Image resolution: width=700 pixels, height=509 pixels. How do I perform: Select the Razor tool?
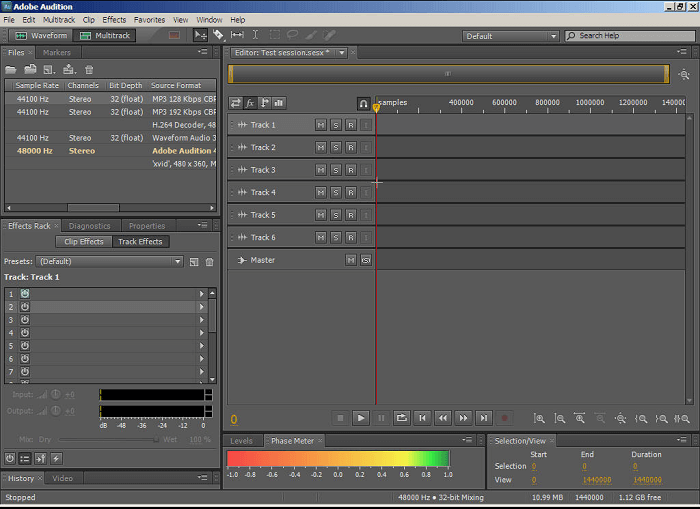click(218, 35)
